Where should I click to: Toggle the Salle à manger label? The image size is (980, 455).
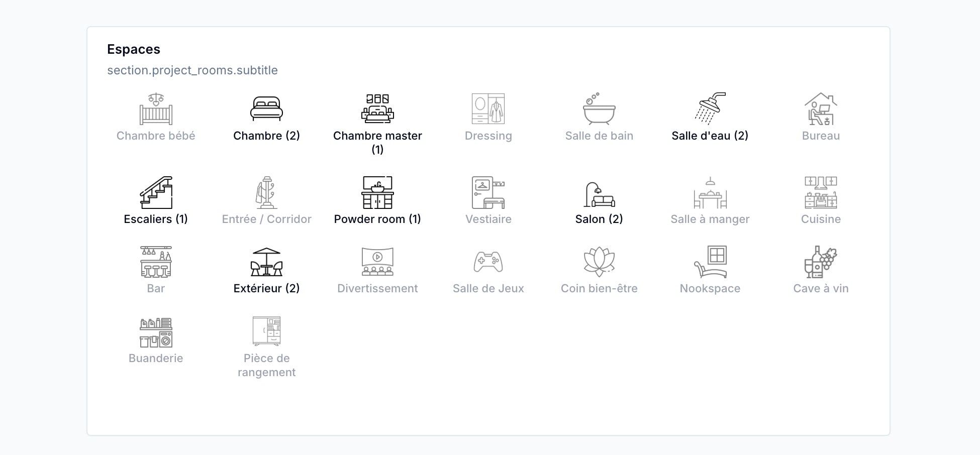pyautogui.click(x=710, y=219)
